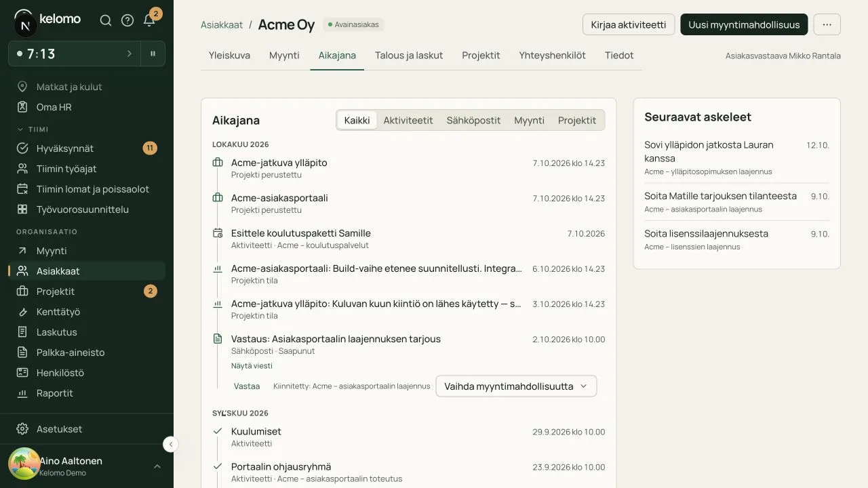Open Matkat ja kulut from sidebar

coord(87,87)
